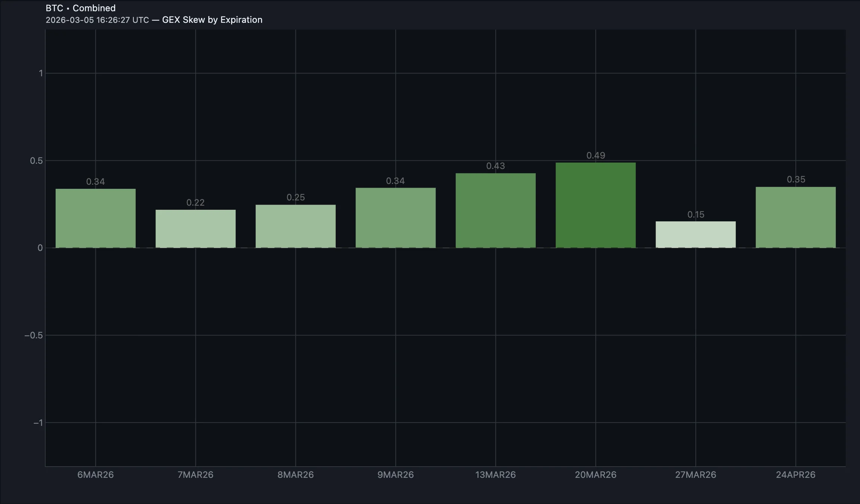The image size is (860, 504).
Task: Select the 6MAR26 skew bar
Action: (96, 217)
